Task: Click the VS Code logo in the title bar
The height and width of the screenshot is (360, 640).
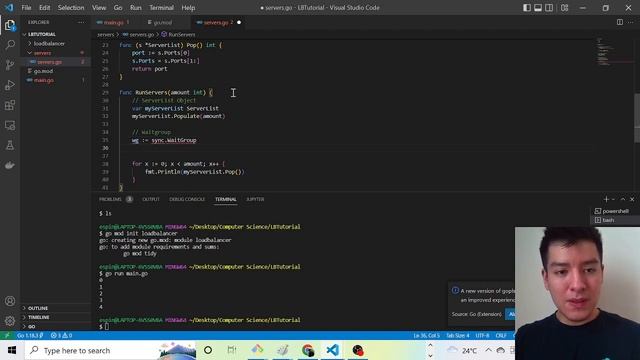Action: 9,7
